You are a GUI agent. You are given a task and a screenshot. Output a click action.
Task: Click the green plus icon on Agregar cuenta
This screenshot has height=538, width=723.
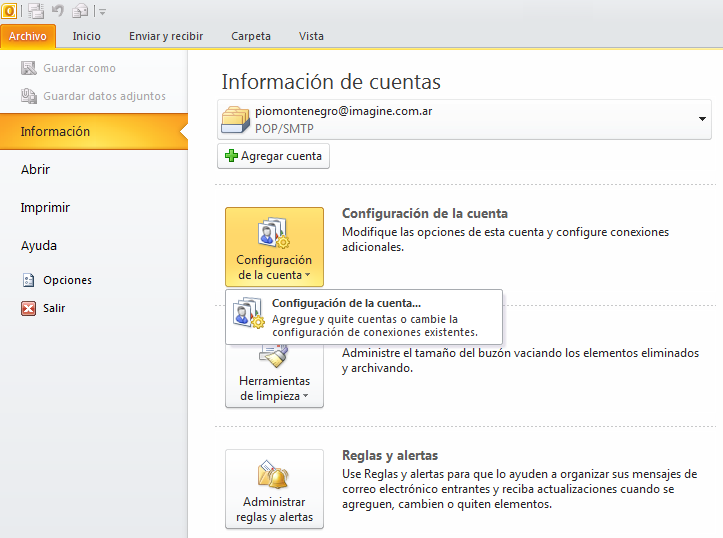coord(231,156)
